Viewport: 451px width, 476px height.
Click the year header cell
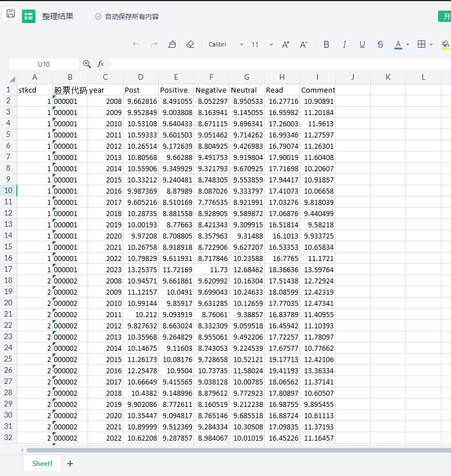point(105,90)
